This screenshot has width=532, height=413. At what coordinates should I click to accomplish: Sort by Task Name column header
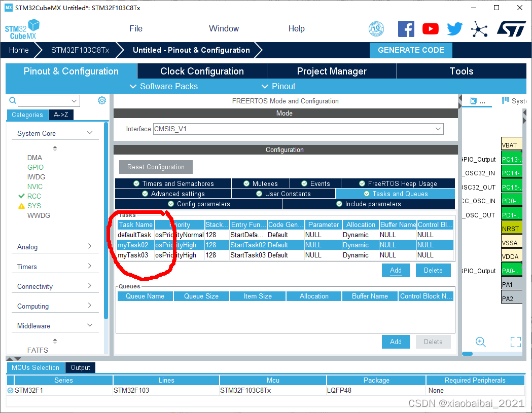136,224
